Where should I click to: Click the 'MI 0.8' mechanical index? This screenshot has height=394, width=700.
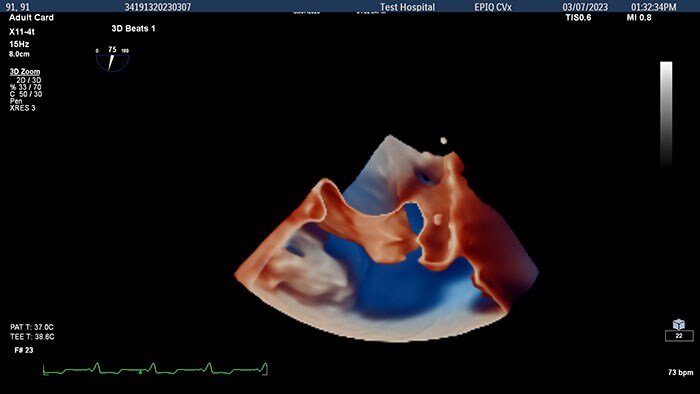pos(639,18)
